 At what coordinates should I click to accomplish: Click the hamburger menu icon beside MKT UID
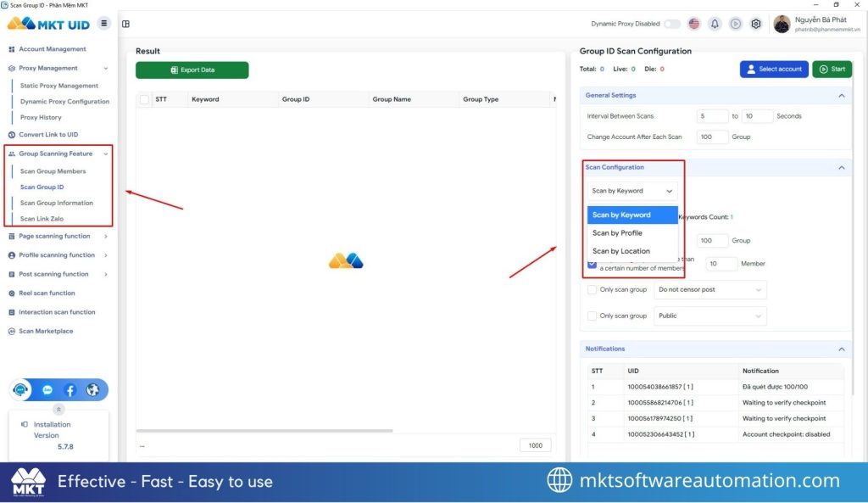[x=103, y=23]
